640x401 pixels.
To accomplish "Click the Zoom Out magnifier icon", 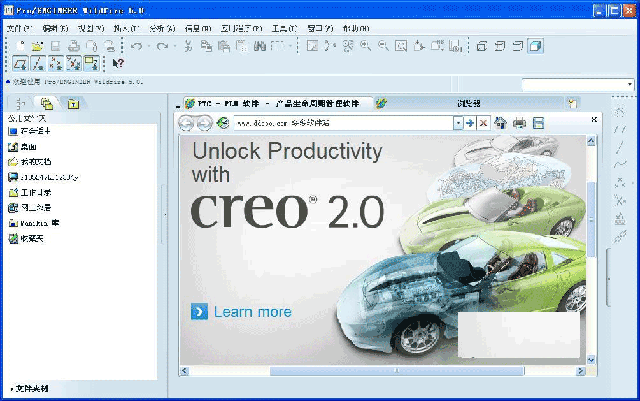I will 383,46.
